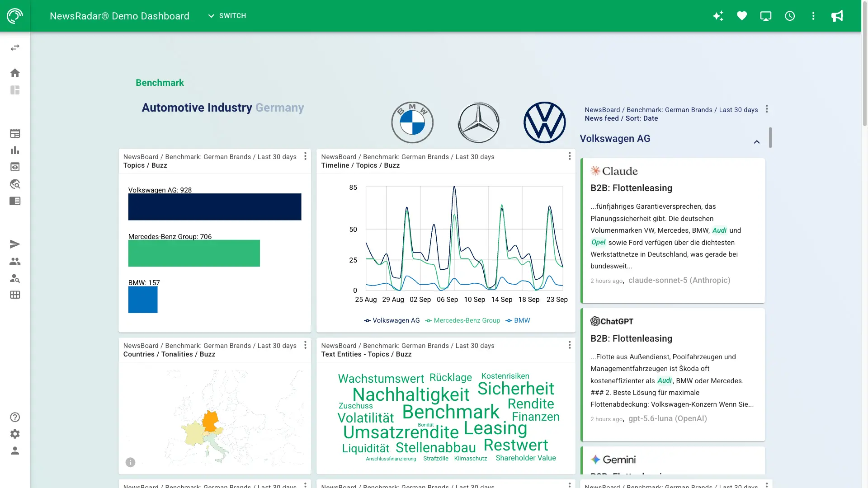This screenshot has height=488, width=868.
Task: Click the Volkswagen AG dark blue bar
Action: [x=215, y=207]
